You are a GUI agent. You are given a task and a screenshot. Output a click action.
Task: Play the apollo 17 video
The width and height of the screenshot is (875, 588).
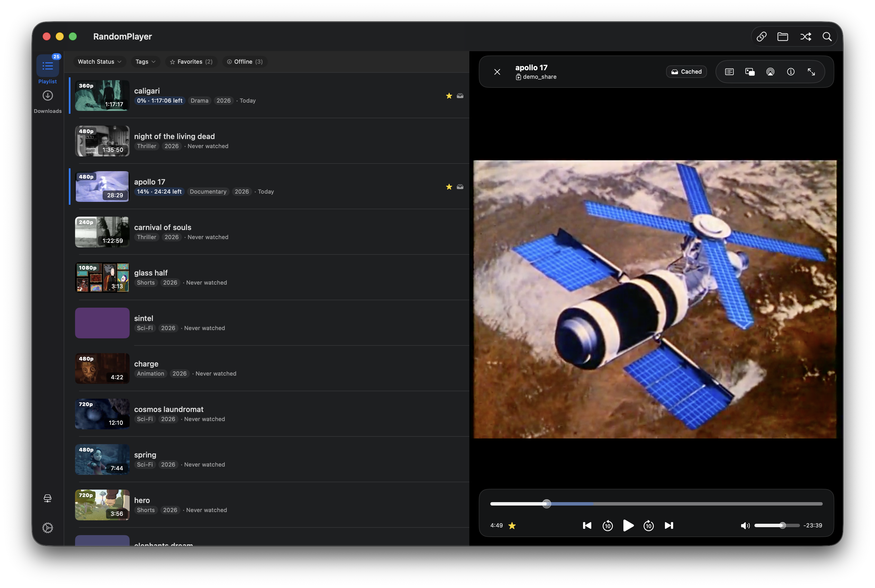coord(628,526)
